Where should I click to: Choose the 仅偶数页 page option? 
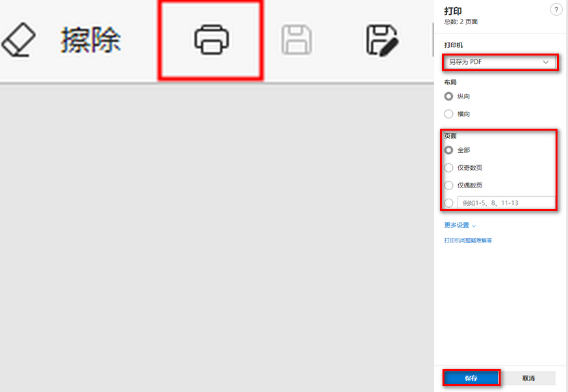click(x=448, y=185)
